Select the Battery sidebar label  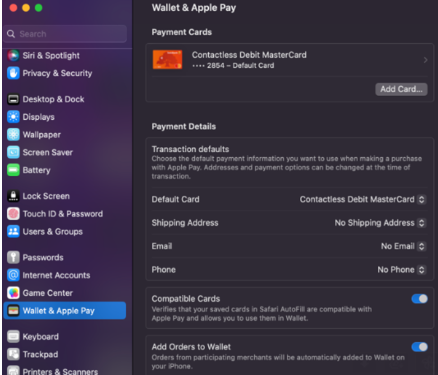click(x=36, y=170)
